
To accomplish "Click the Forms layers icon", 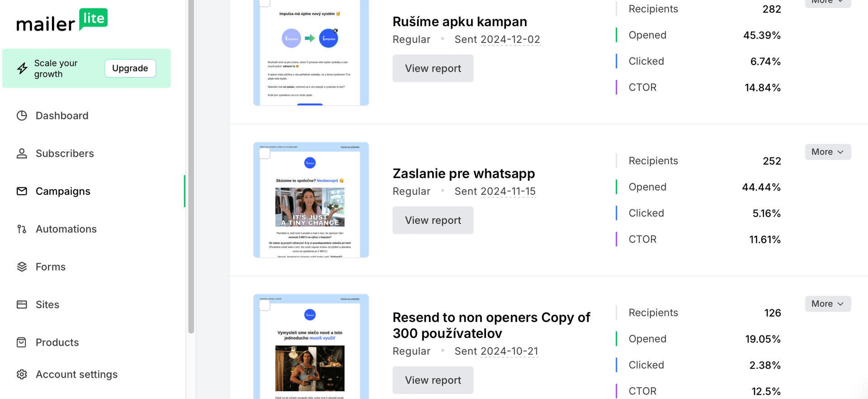I will [22, 266].
